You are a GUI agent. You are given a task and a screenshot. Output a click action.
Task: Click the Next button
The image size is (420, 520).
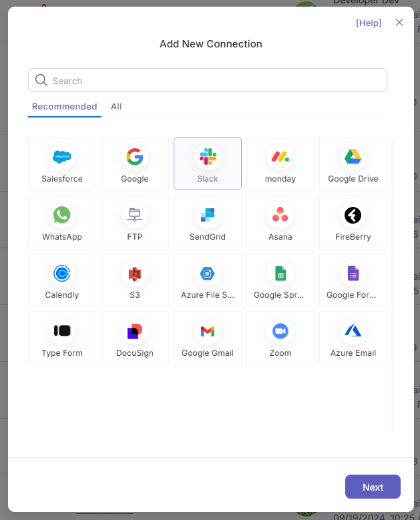pyautogui.click(x=373, y=487)
